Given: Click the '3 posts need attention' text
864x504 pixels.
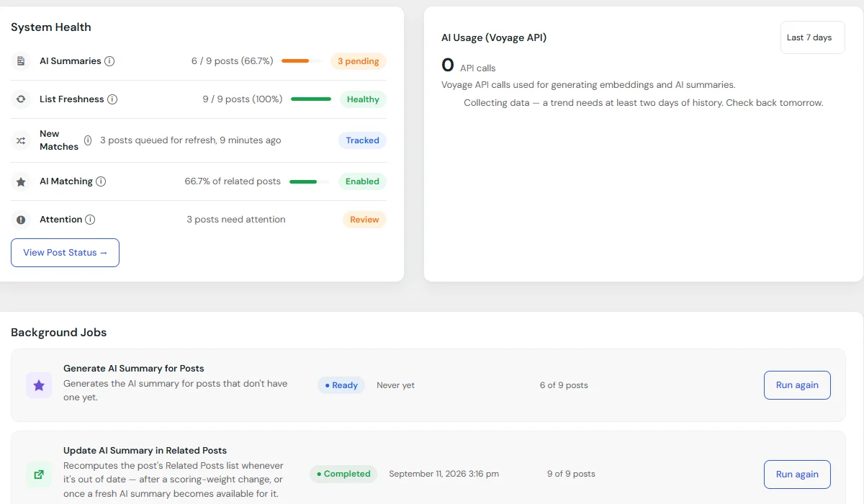Looking at the screenshot, I should point(236,220).
